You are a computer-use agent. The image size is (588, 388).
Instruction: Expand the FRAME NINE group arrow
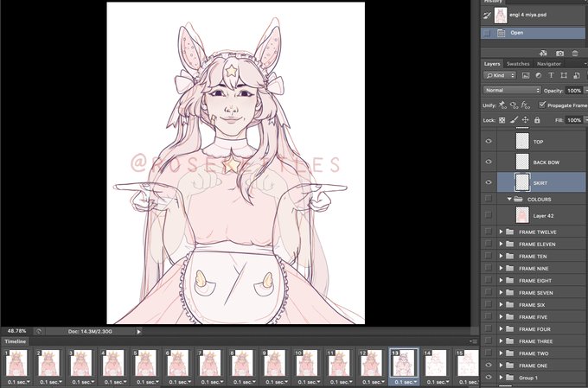[x=501, y=269]
